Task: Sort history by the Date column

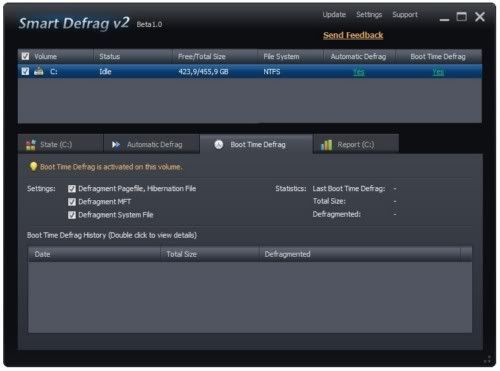Action: point(94,254)
